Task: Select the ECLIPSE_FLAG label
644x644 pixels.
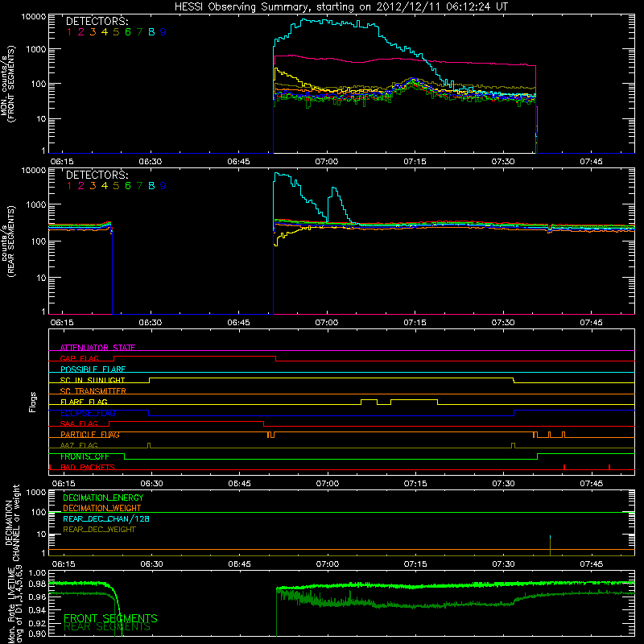Action: pyautogui.click(x=88, y=413)
